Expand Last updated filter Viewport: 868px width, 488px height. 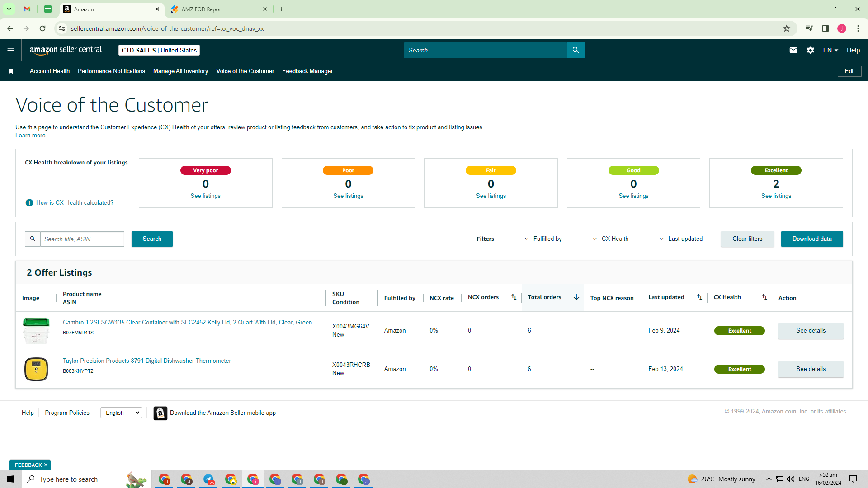tap(681, 239)
